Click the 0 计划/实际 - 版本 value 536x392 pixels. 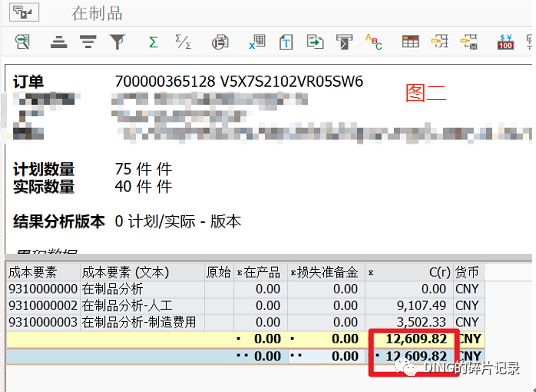(178, 221)
